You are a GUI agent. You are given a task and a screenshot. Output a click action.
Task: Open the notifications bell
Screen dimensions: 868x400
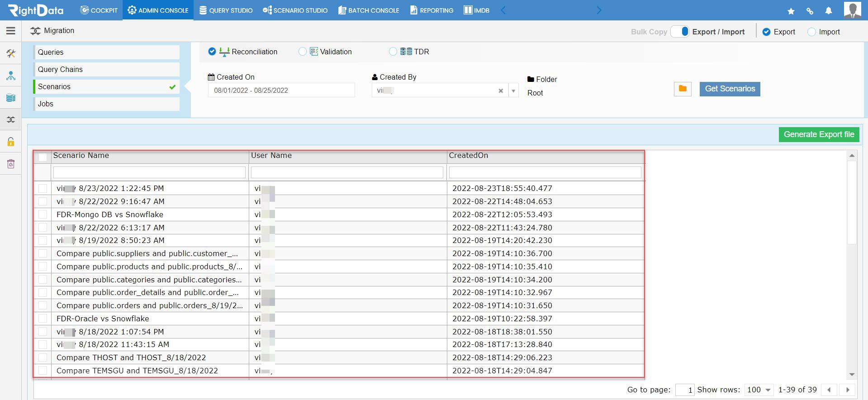tap(828, 11)
